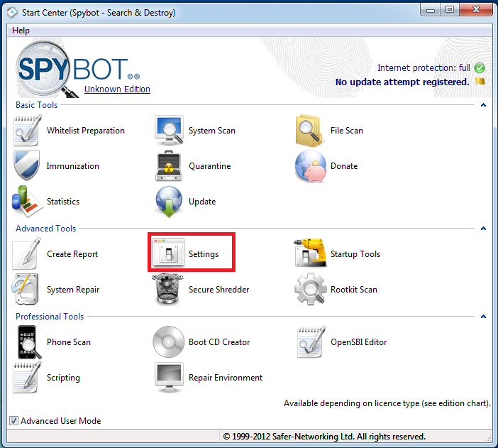Viewport: 498px width, 448px height.
Task: Click the Scripting notepad icon
Action: [27, 378]
